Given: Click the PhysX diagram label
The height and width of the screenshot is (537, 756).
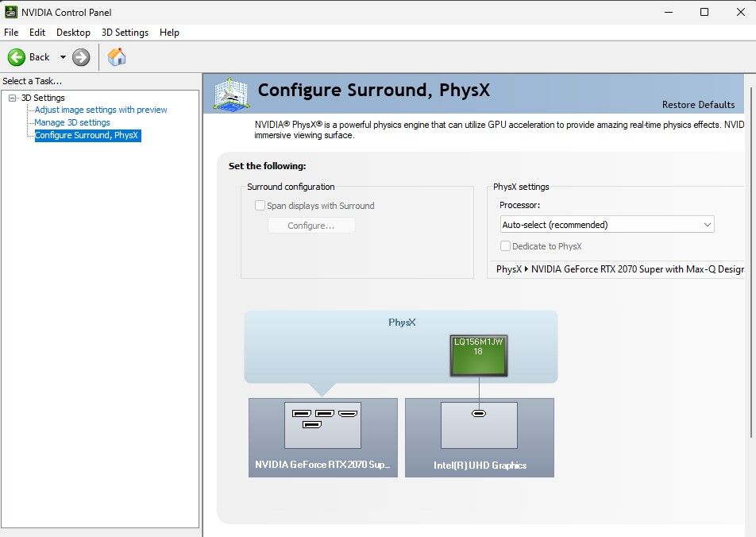Looking at the screenshot, I should pyautogui.click(x=402, y=323).
